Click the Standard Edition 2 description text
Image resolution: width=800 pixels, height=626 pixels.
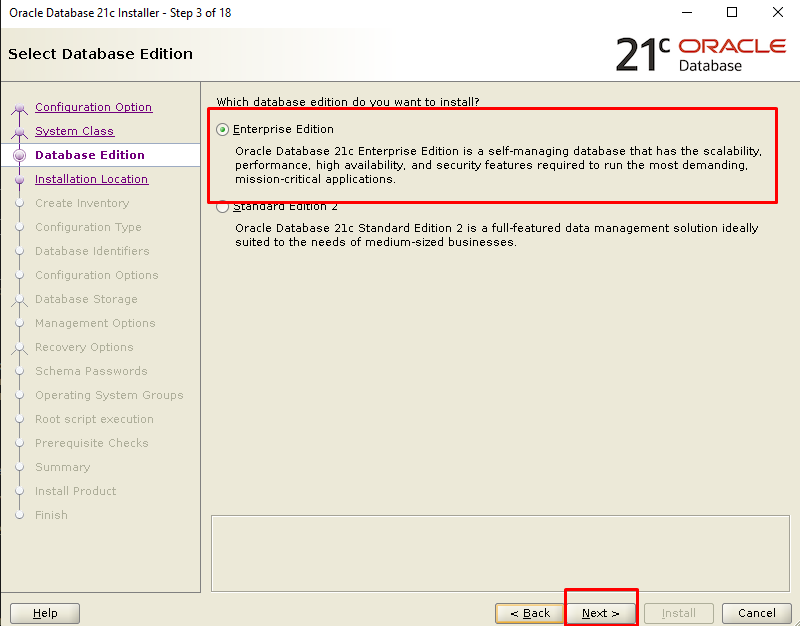[496, 235]
